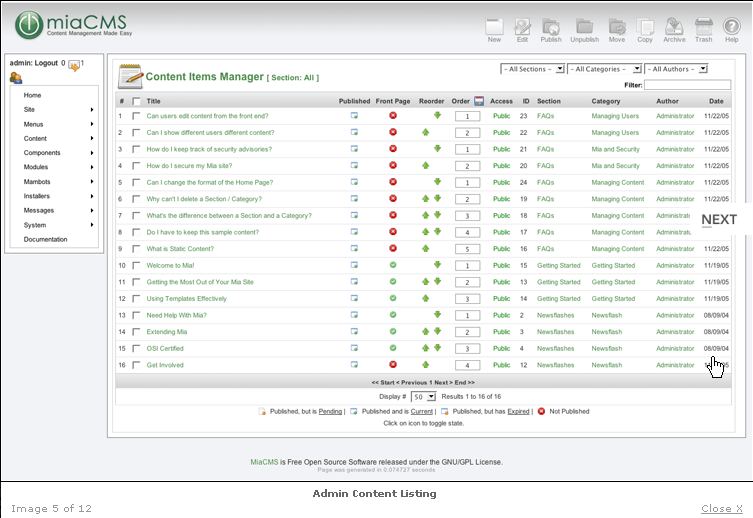
Task: Click Close X on the image viewer
Action: click(722, 508)
